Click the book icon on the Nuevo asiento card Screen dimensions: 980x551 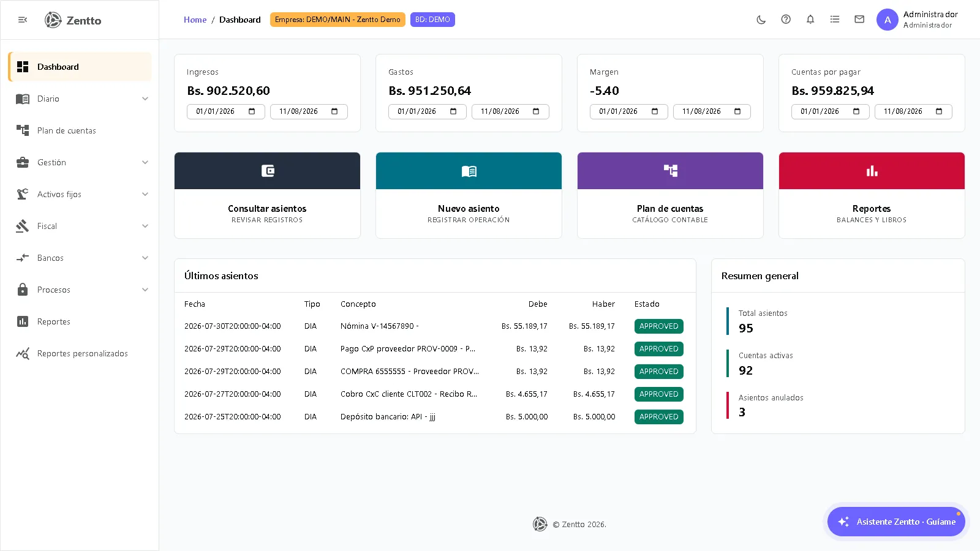469,171
